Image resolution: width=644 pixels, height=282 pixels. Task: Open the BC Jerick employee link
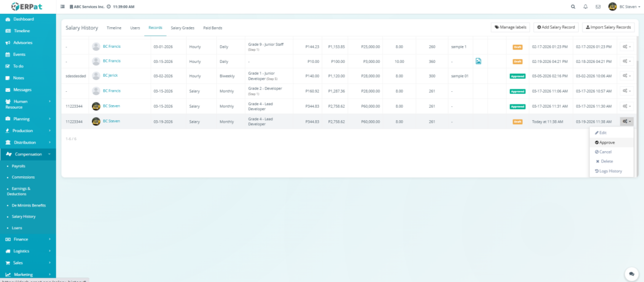[x=110, y=76]
